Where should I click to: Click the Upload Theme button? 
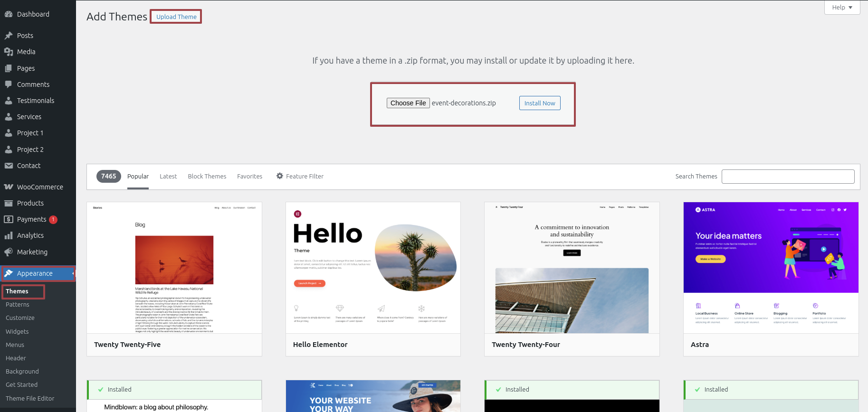(x=176, y=17)
